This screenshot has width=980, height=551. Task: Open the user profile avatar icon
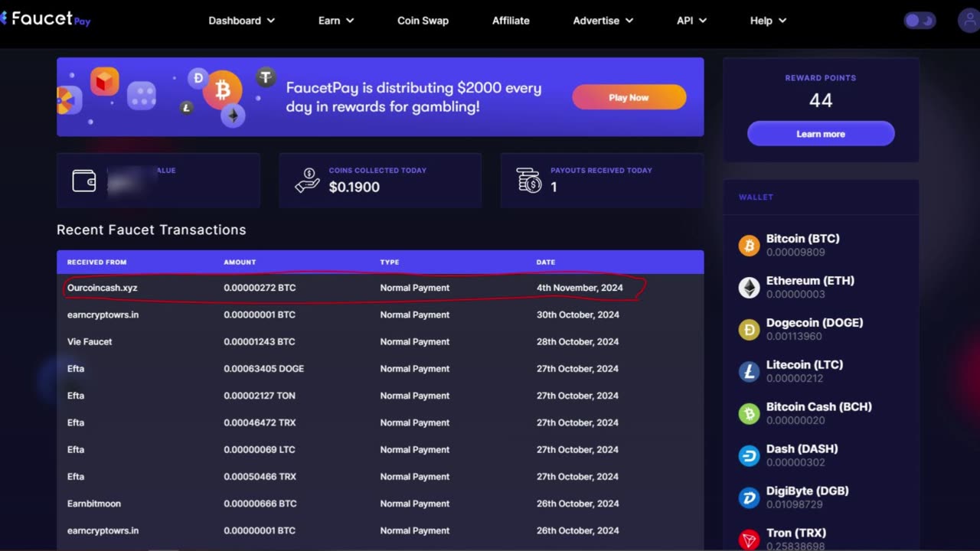[x=969, y=21]
